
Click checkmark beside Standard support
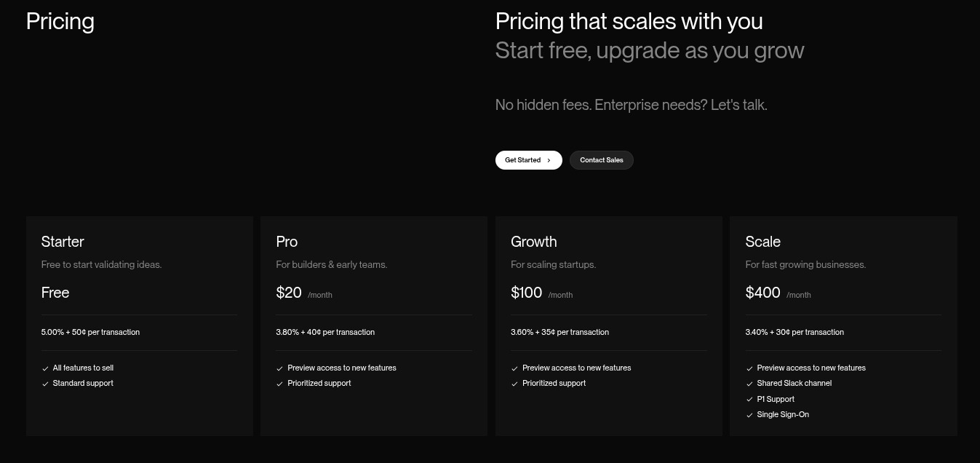point(45,384)
